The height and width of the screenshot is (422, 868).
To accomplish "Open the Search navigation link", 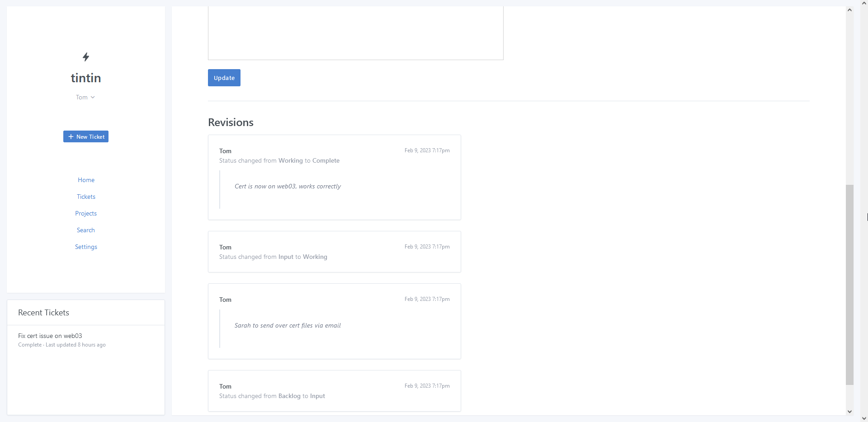I will point(86,230).
